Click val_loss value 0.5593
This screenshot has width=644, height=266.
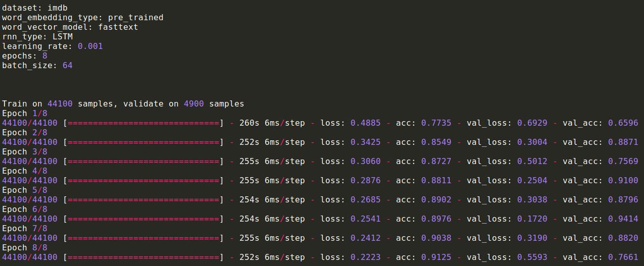pos(532,257)
